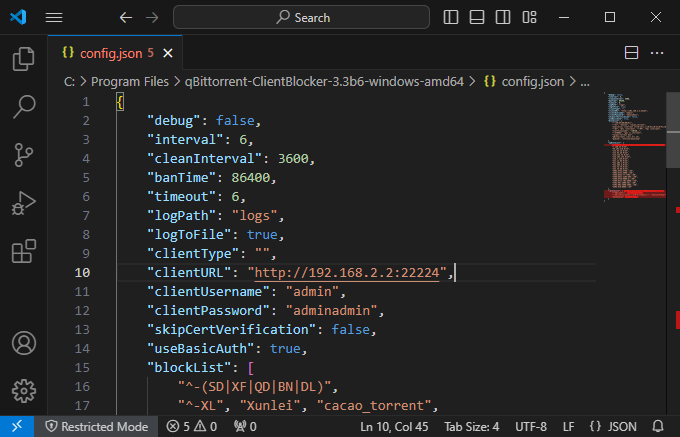
Task: Open the Accounts menu
Action: coord(23,343)
